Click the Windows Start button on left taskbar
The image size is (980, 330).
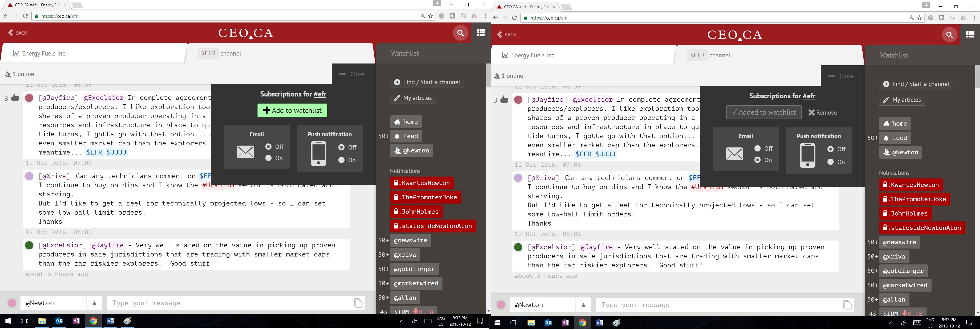point(8,321)
